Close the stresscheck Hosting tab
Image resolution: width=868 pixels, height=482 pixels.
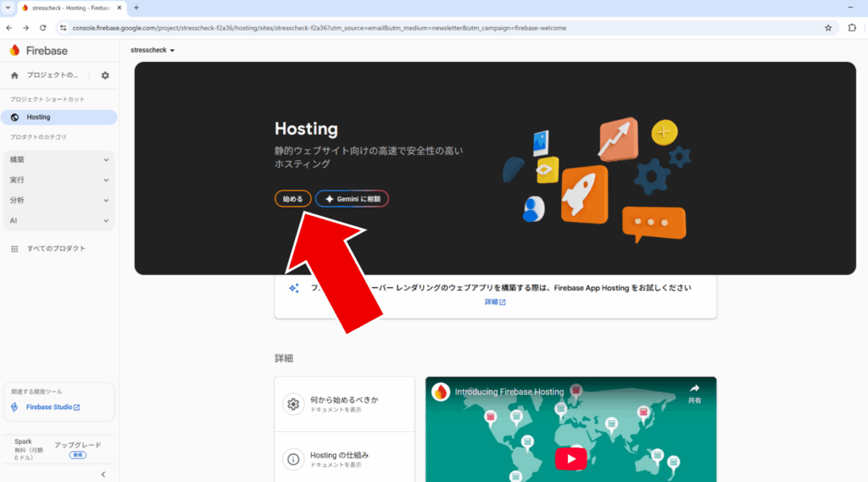[119, 8]
